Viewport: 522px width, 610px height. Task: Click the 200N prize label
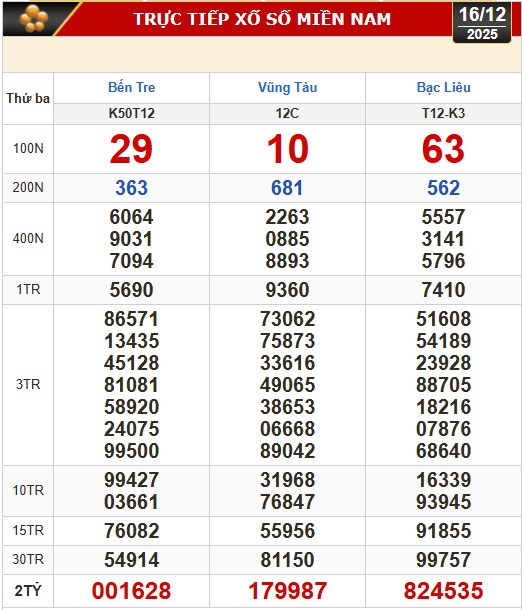[28, 187]
